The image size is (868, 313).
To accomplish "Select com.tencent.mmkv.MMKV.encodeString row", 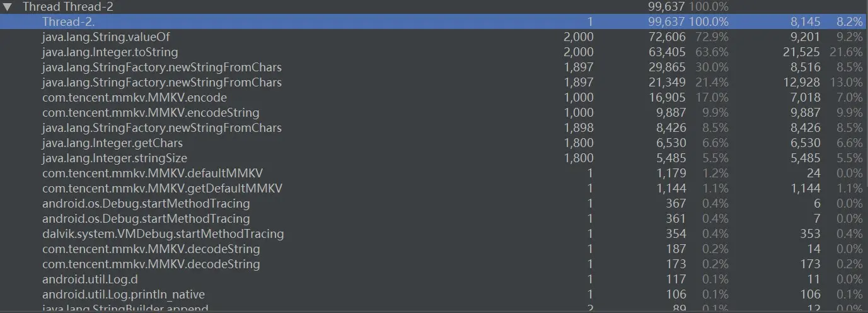I will click(x=434, y=112).
